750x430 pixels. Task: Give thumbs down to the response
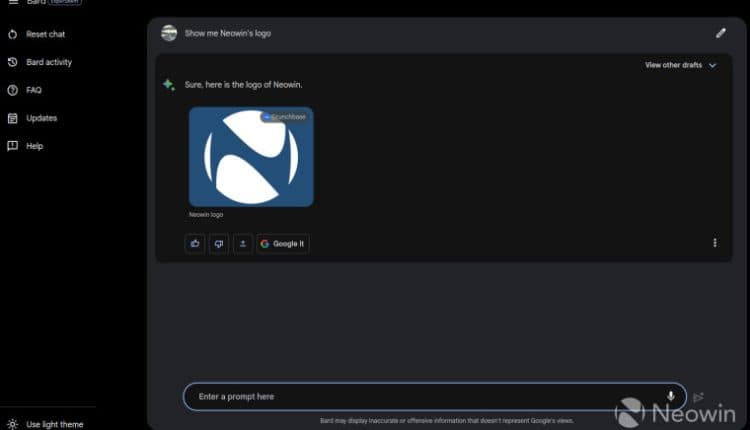pyautogui.click(x=219, y=243)
